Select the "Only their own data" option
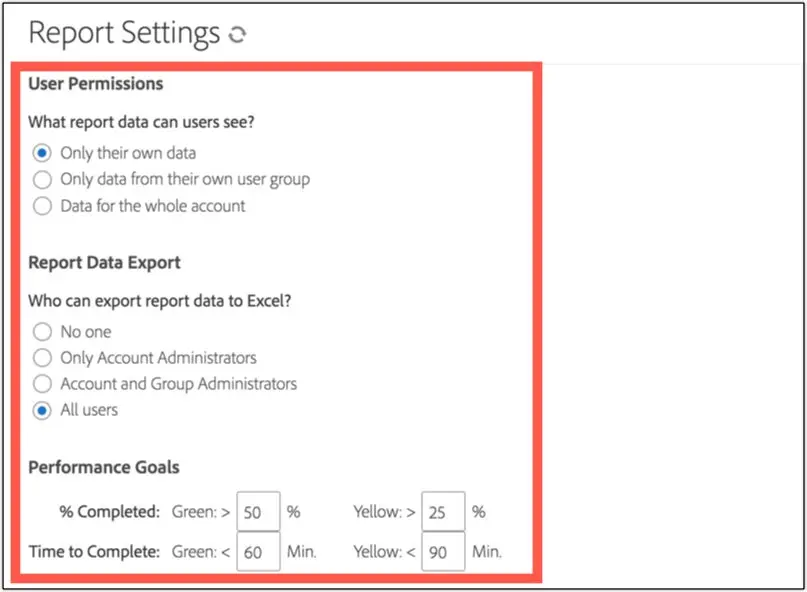Image resolution: width=807 pixels, height=592 pixels. coord(42,153)
